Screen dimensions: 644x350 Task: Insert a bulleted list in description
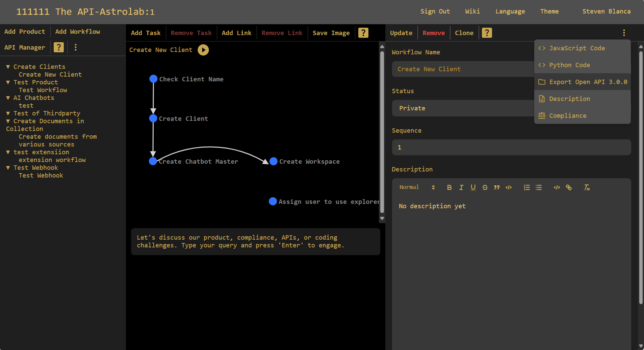pyautogui.click(x=539, y=187)
